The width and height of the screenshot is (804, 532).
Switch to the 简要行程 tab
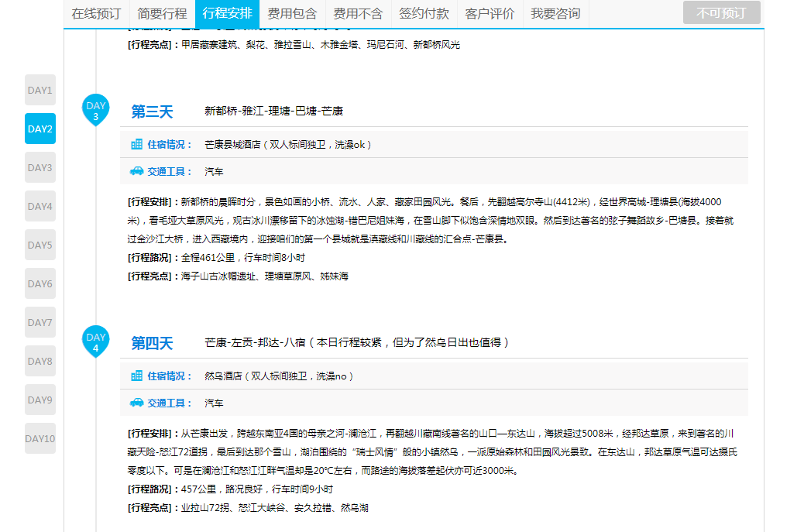(x=162, y=14)
